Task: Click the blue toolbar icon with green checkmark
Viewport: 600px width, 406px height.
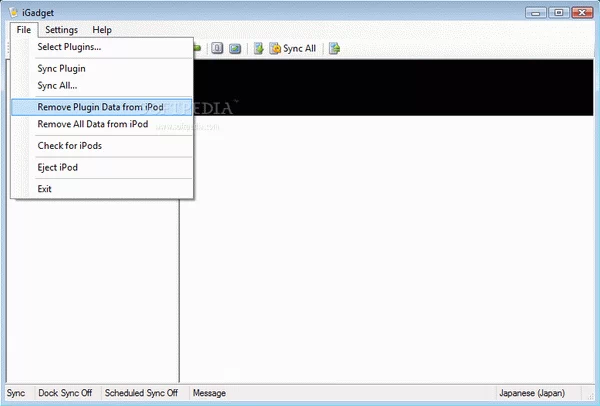Action: pos(235,49)
